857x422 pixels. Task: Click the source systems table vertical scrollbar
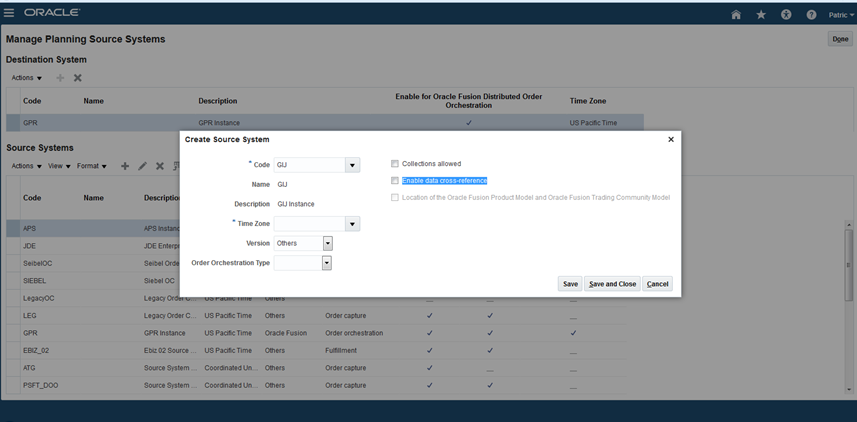848,265
